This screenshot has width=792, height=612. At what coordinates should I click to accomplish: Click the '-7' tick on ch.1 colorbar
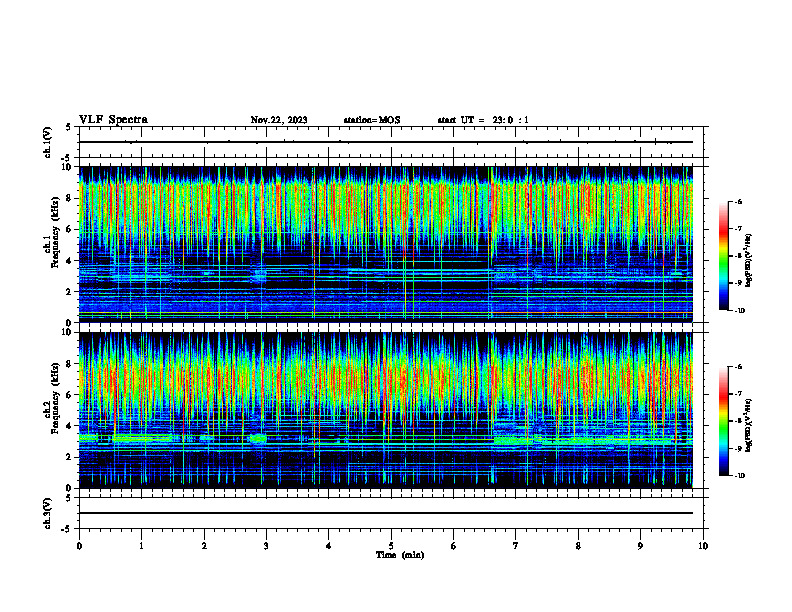[738, 229]
